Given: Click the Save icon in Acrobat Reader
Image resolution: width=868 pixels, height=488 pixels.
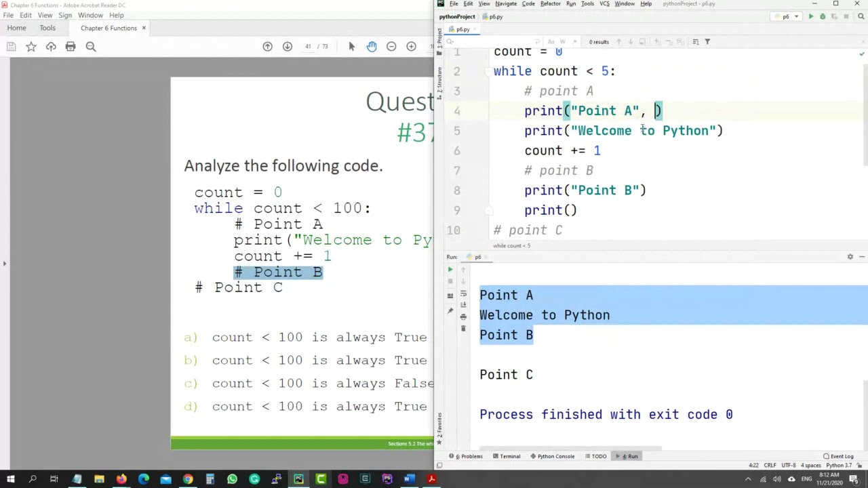Looking at the screenshot, I should coord(11,47).
